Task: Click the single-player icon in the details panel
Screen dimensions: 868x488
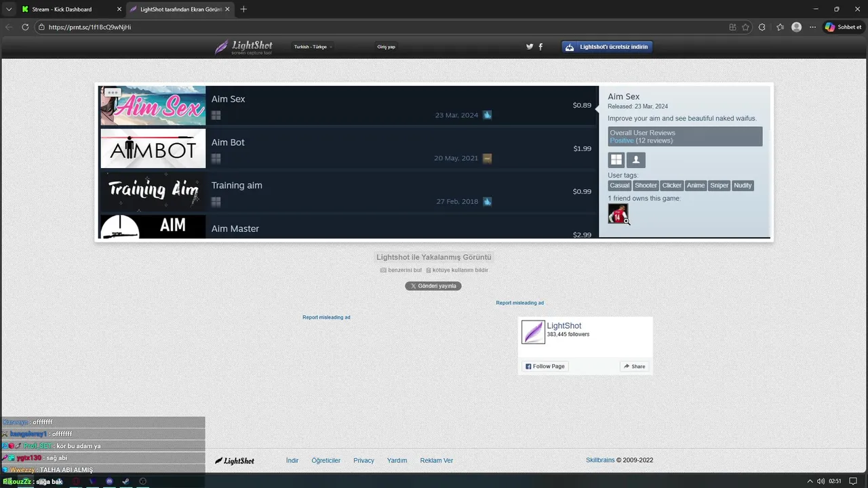Action: [x=635, y=160]
